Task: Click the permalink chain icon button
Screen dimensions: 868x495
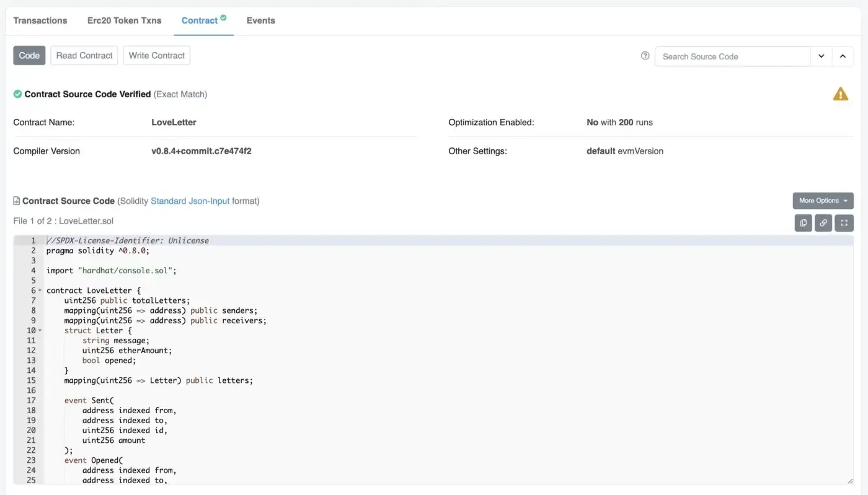Action: pos(823,223)
